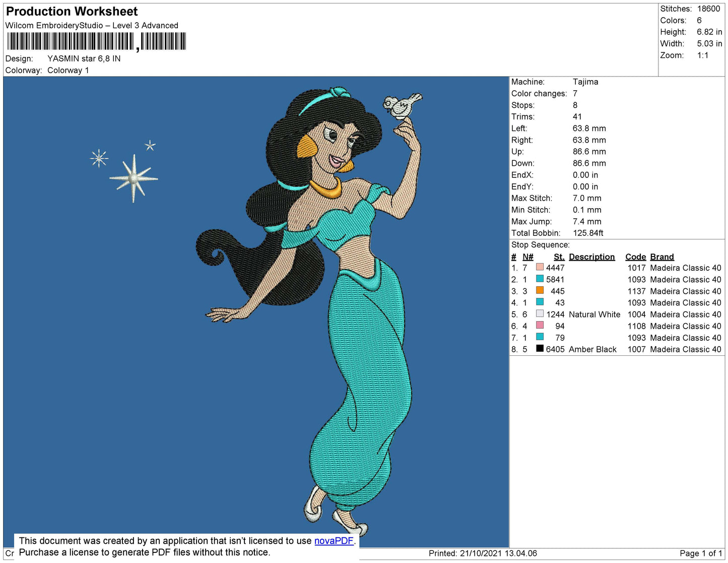This screenshot has height=563, width=728.
Task: Click the "Natural White" description text
Action: click(x=594, y=315)
